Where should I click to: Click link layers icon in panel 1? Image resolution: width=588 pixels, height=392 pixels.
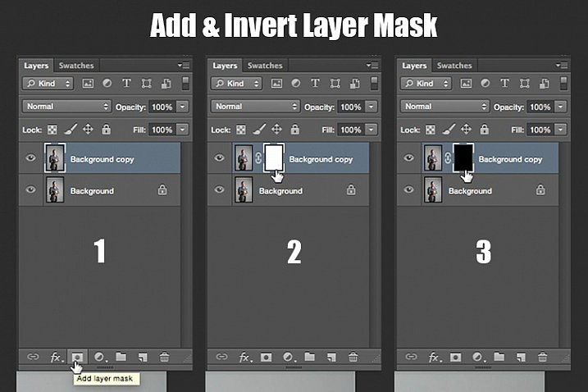[x=34, y=358]
